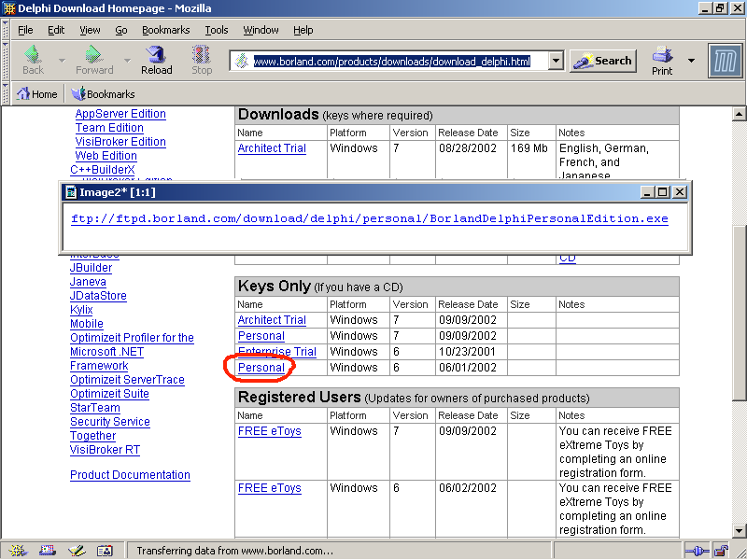Image resolution: width=747 pixels, height=560 pixels.
Task: Collapse the menu bar using its grippy
Action: (x=6, y=30)
